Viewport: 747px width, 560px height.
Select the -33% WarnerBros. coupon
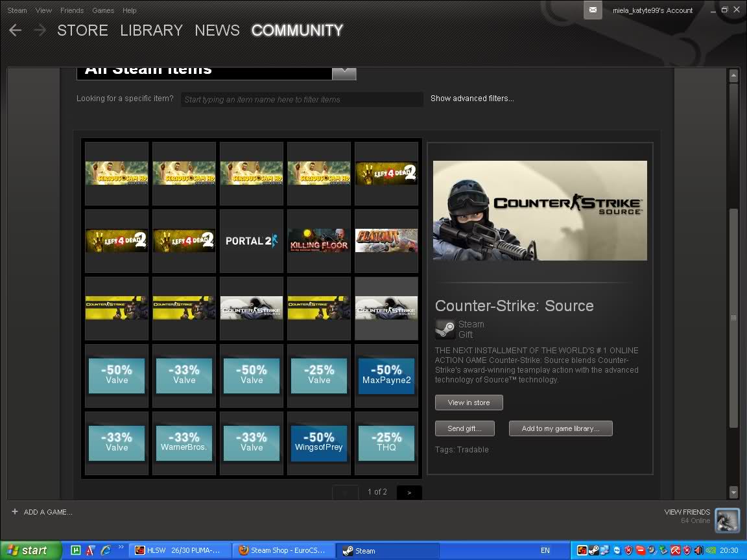pos(184,443)
